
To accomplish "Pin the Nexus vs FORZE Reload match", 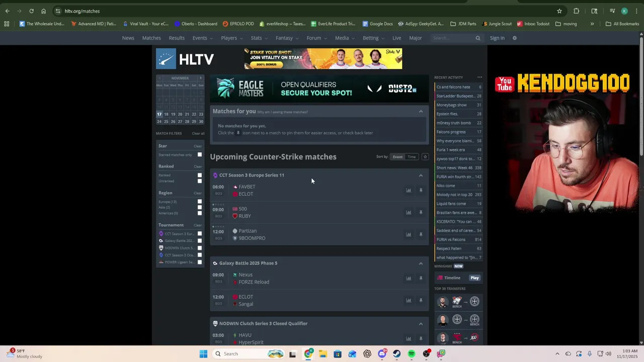I will pyautogui.click(x=421, y=279).
